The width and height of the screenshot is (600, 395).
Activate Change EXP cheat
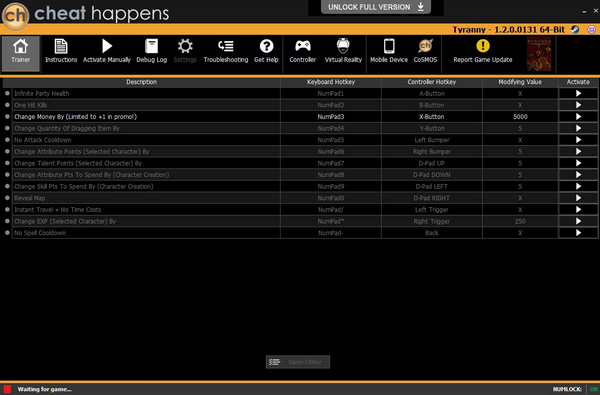578,221
